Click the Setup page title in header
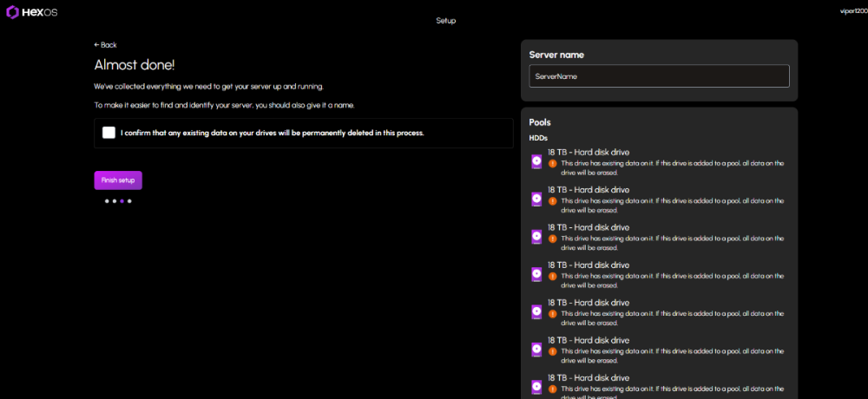The height and width of the screenshot is (399, 868). click(445, 20)
